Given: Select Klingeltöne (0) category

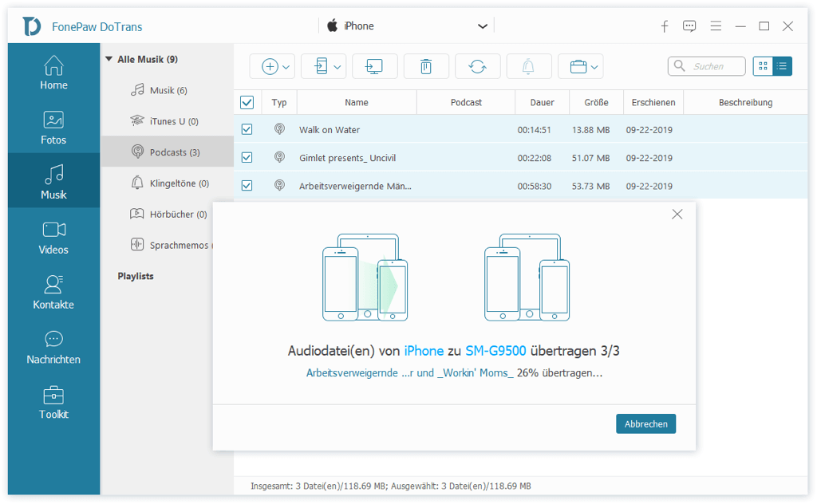Looking at the screenshot, I should [x=168, y=183].
